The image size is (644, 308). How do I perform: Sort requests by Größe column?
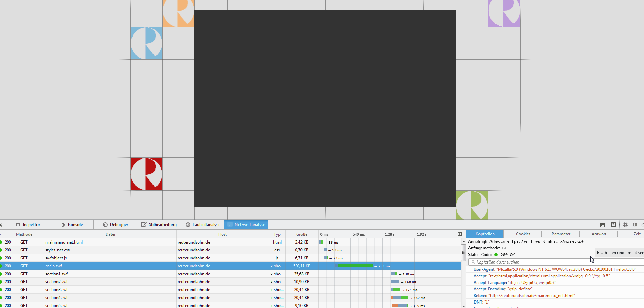[x=302, y=234]
